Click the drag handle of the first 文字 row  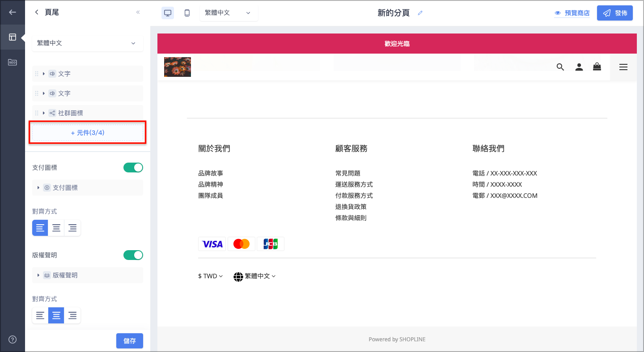tap(37, 74)
